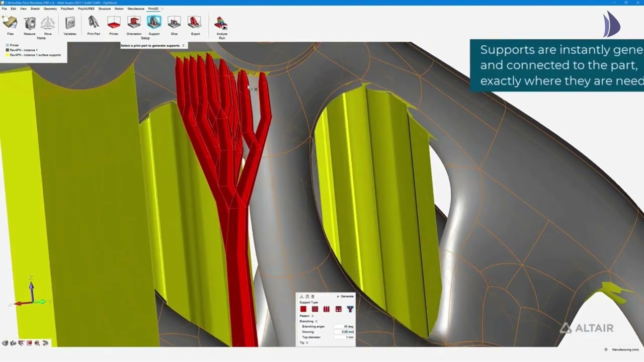Click the grey Printer legend swatch
The width and height of the screenshot is (644, 362).
click(8, 45)
